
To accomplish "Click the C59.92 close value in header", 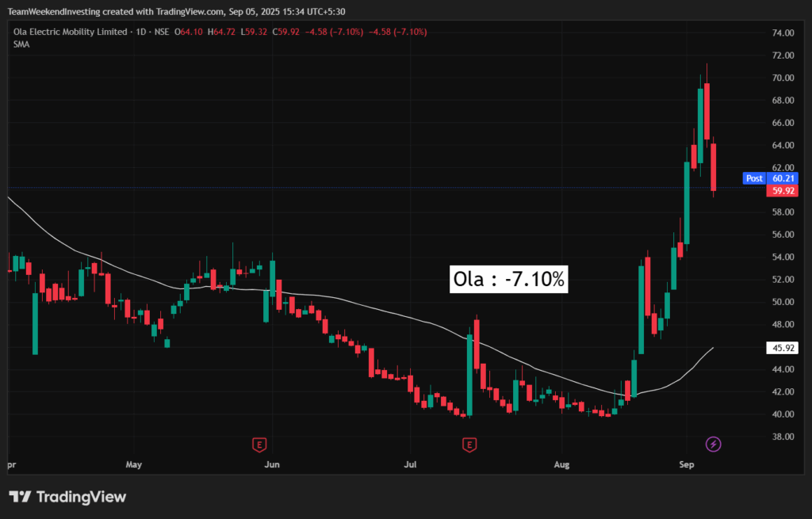I will click(x=285, y=32).
